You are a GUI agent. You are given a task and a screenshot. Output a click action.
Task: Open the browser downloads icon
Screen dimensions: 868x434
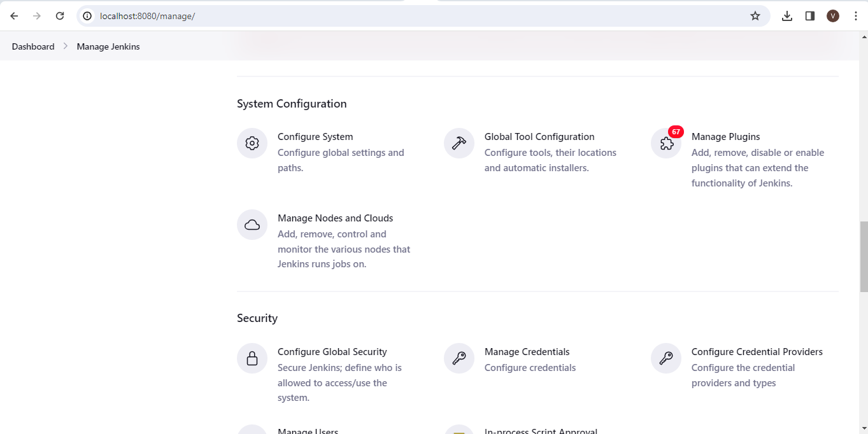(x=787, y=16)
